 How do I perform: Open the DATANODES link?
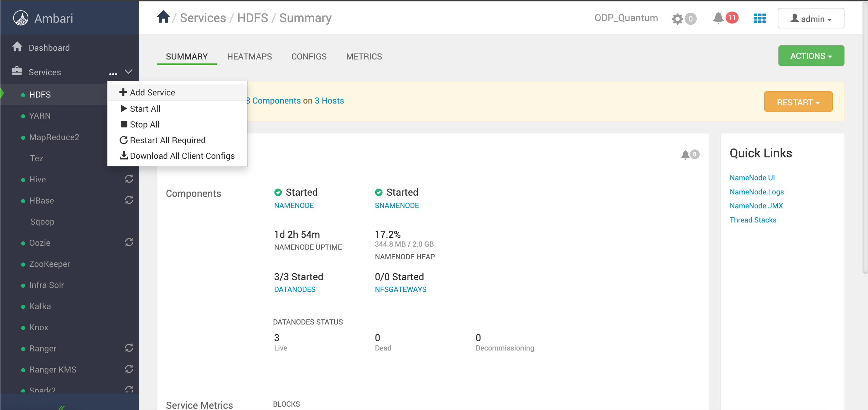click(x=295, y=289)
